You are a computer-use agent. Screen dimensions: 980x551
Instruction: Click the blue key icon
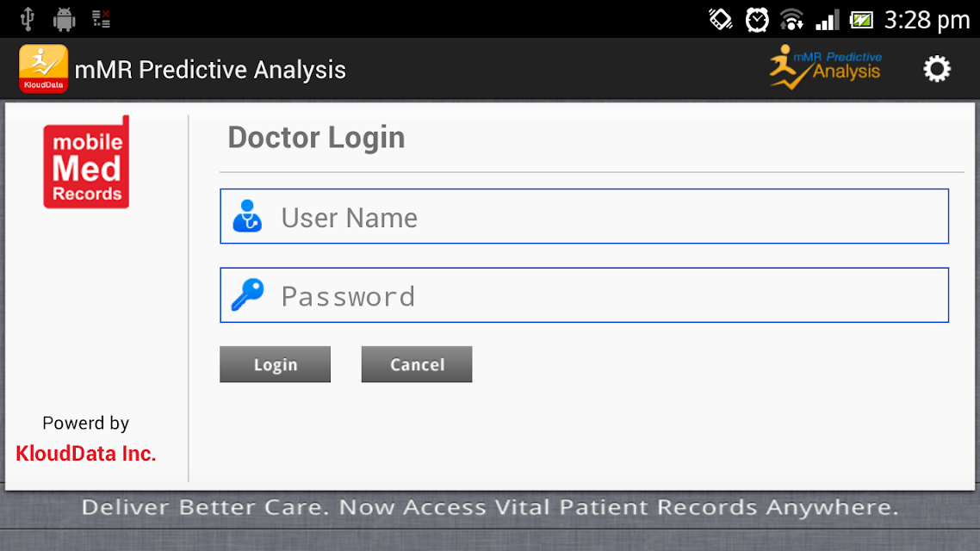[x=247, y=294]
